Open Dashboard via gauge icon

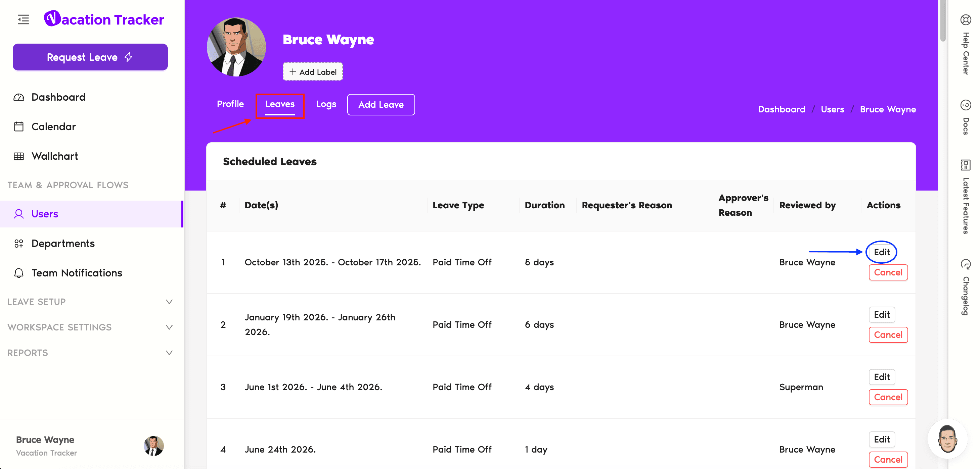tap(19, 97)
